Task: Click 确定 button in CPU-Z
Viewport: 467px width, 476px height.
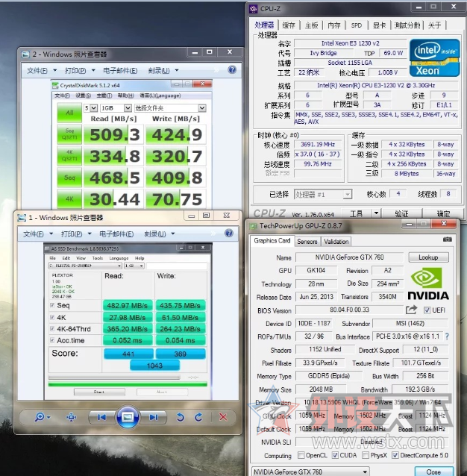Action: [443, 213]
